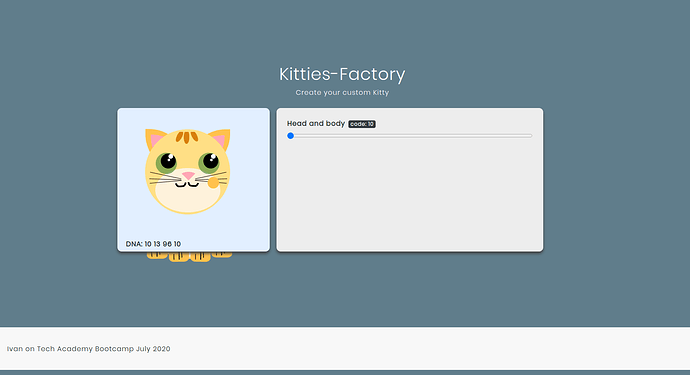Click the orange dot on cat's cheek
Viewport: 690px width, 375px height.
(x=213, y=182)
